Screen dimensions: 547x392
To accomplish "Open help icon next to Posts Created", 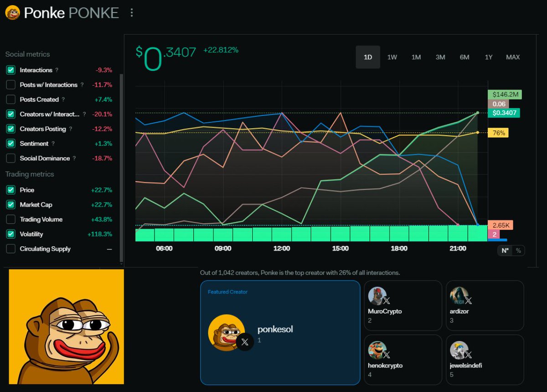I will [63, 99].
